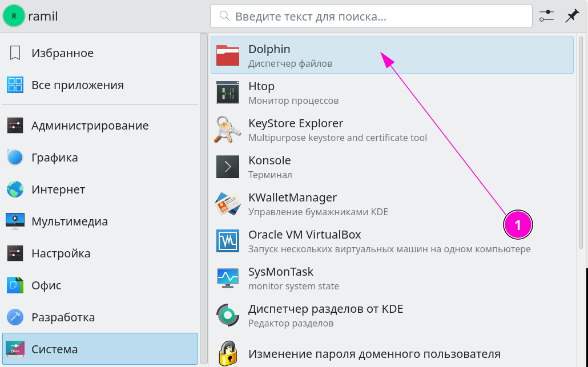Open KeyStore Explorer icon with keys
The width and height of the screenshot is (588, 367).
click(x=227, y=130)
